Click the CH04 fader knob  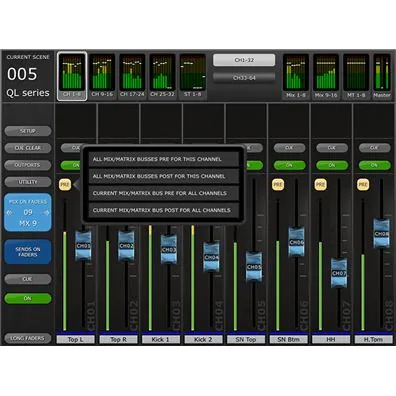point(211,257)
